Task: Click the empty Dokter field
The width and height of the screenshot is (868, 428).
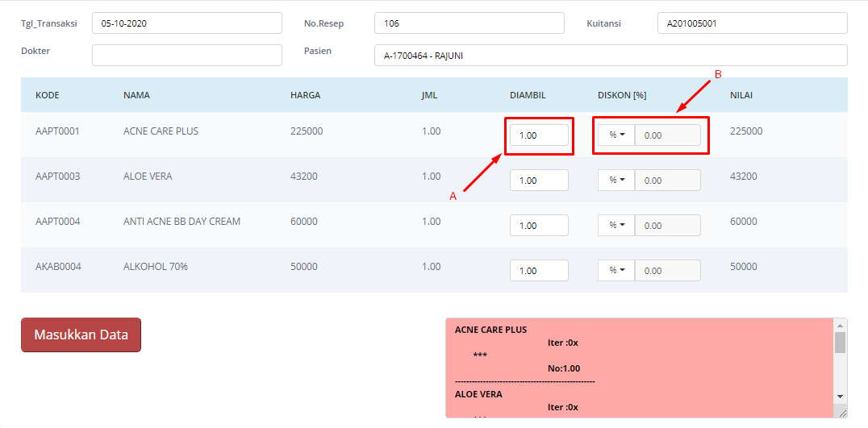Action: 186,55
